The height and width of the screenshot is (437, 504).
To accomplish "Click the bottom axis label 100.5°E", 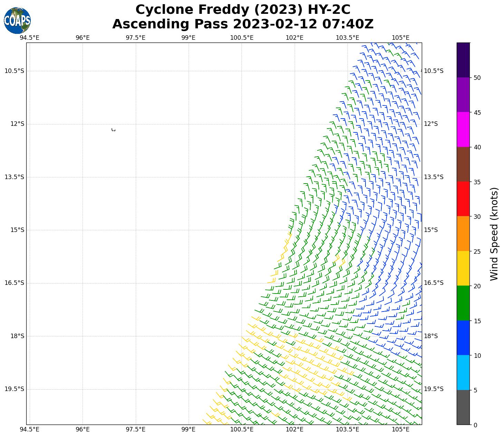I will pos(241,429).
